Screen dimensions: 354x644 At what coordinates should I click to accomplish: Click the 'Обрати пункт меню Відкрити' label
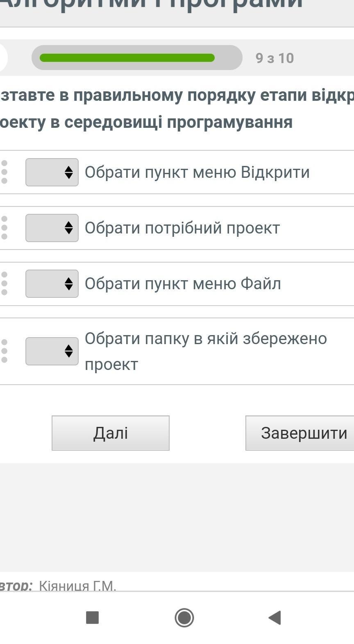click(197, 172)
